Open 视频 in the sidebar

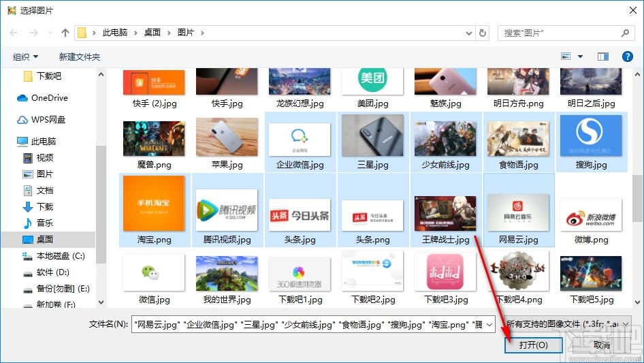pos(38,158)
